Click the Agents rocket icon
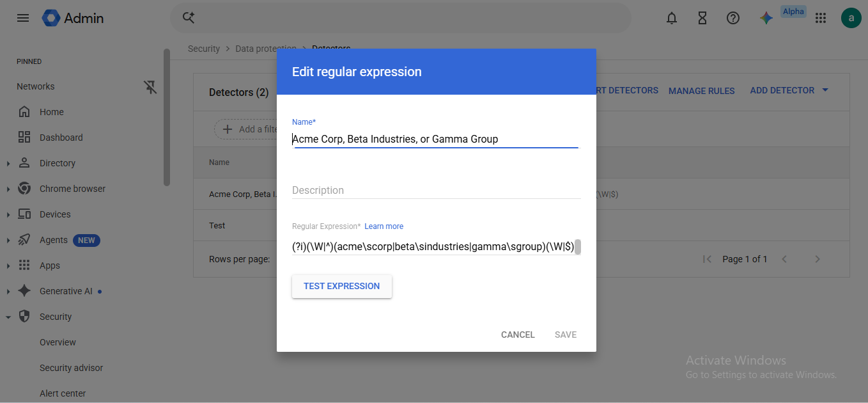Image resolution: width=868 pixels, height=403 pixels. 24,240
